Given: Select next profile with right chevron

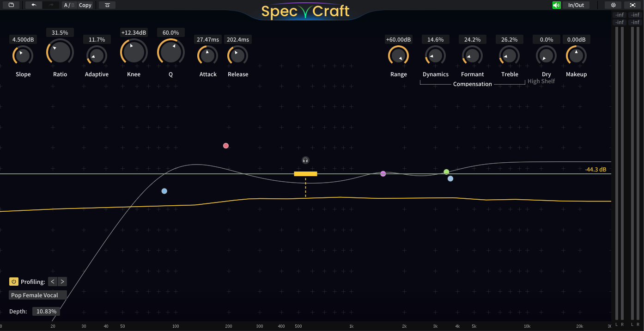Looking at the screenshot, I should point(62,282).
